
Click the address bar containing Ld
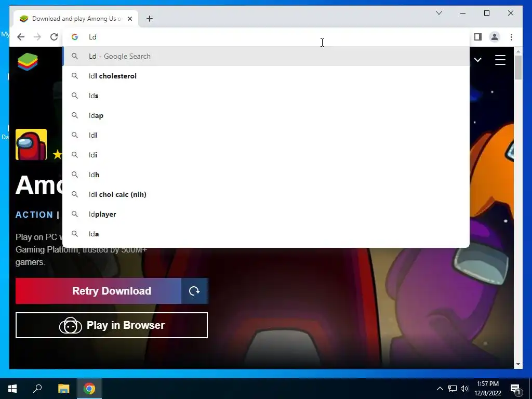266,37
